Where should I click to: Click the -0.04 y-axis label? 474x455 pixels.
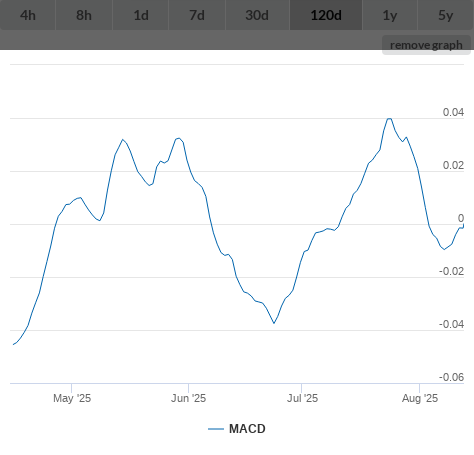point(451,324)
